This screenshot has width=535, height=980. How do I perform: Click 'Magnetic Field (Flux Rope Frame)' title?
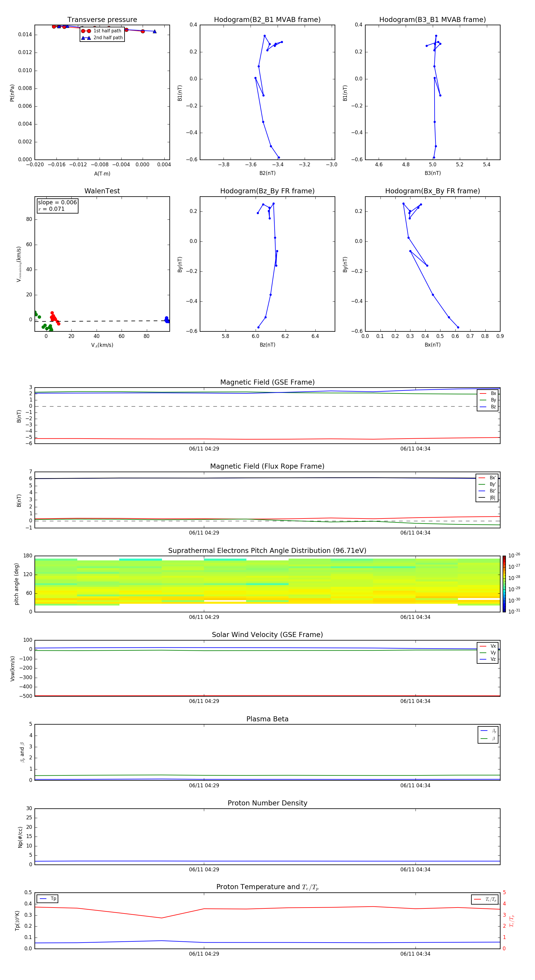point(267,467)
